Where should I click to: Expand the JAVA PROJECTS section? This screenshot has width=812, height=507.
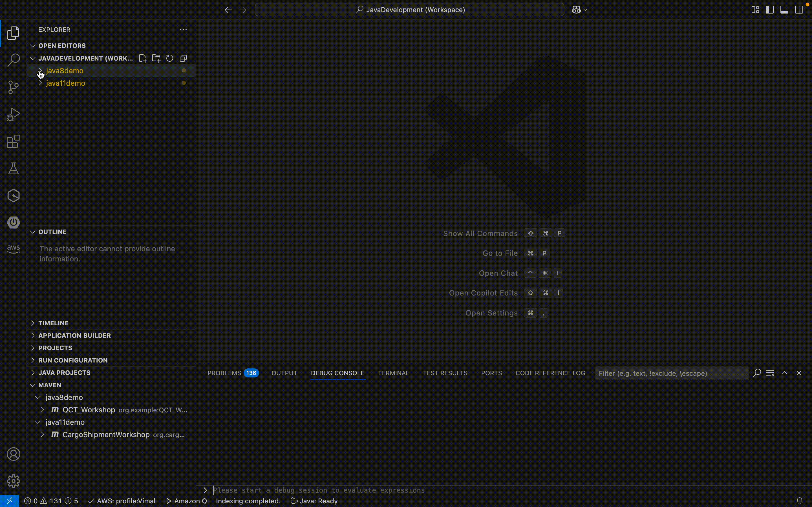click(x=64, y=373)
